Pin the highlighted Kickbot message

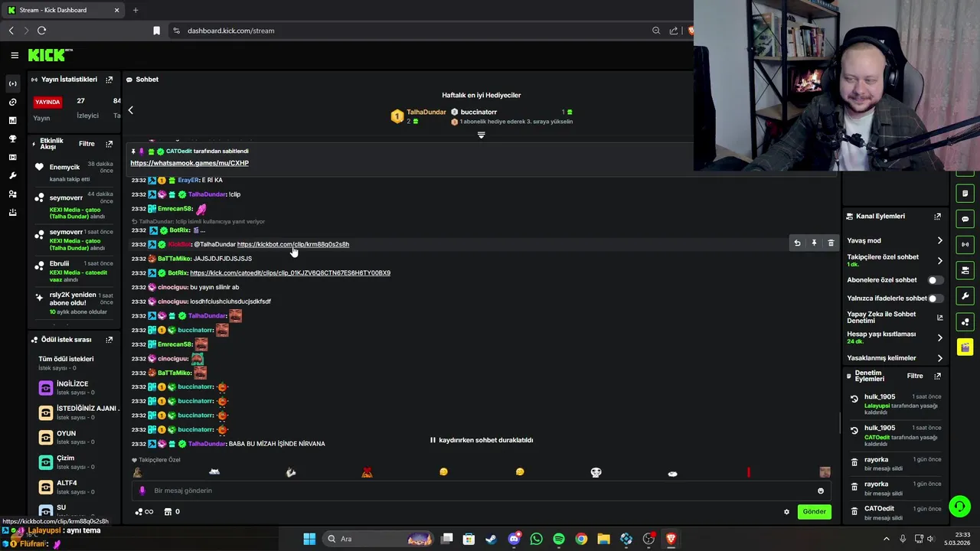pos(814,243)
